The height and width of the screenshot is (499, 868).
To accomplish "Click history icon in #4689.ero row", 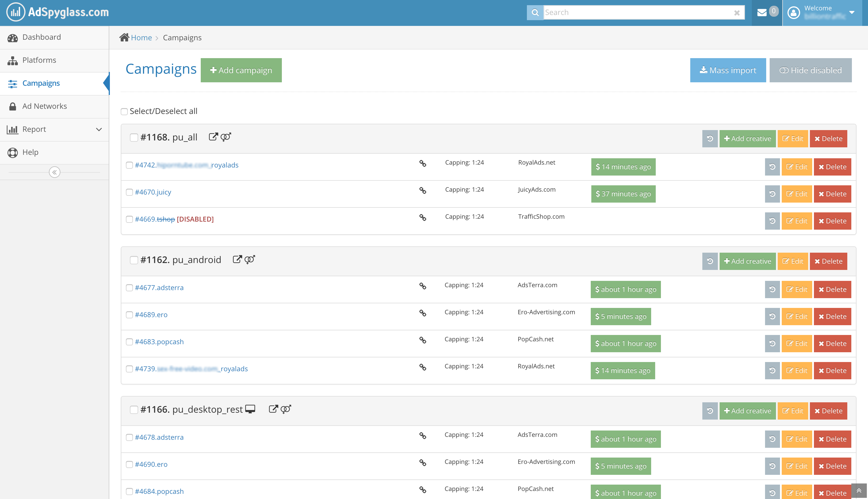I will (x=772, y=317).
